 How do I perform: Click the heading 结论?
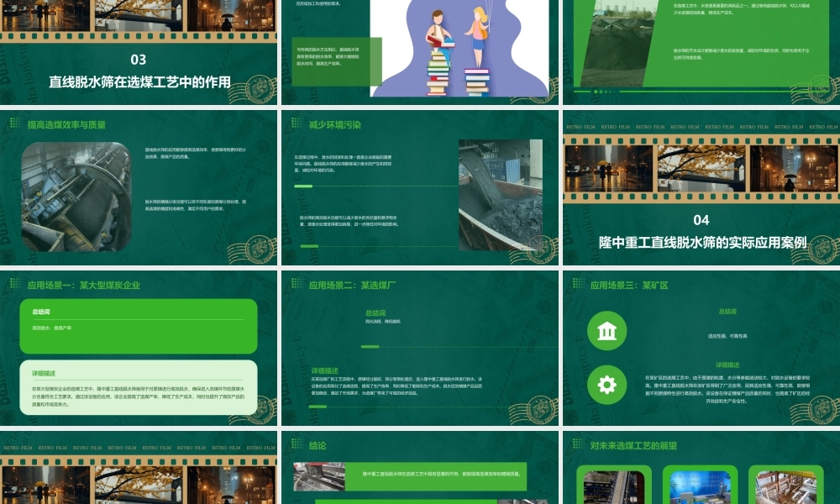point(318,445)
